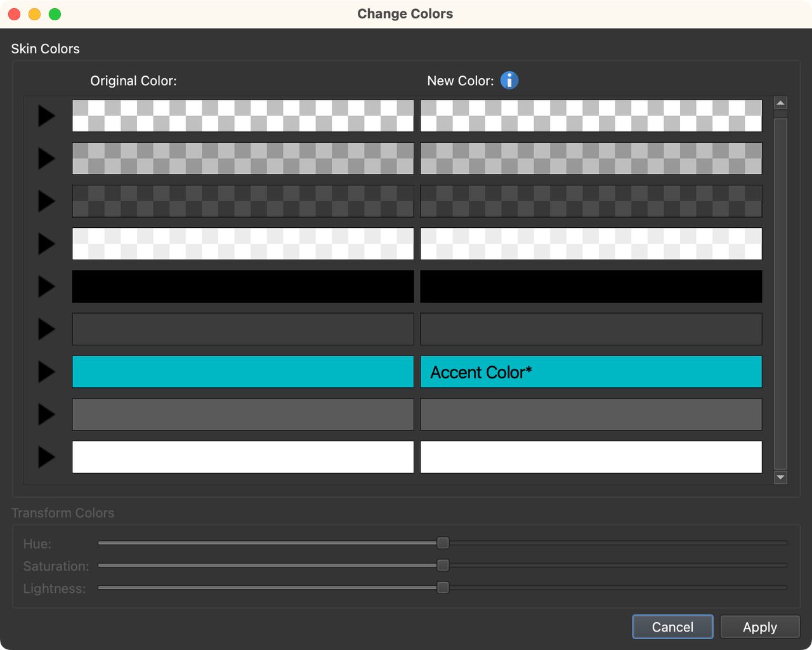Click the scrollbar's down arrow icon
Image resolution: width=812 pixels, height=650 pixels.
click(x=780, y=477)
